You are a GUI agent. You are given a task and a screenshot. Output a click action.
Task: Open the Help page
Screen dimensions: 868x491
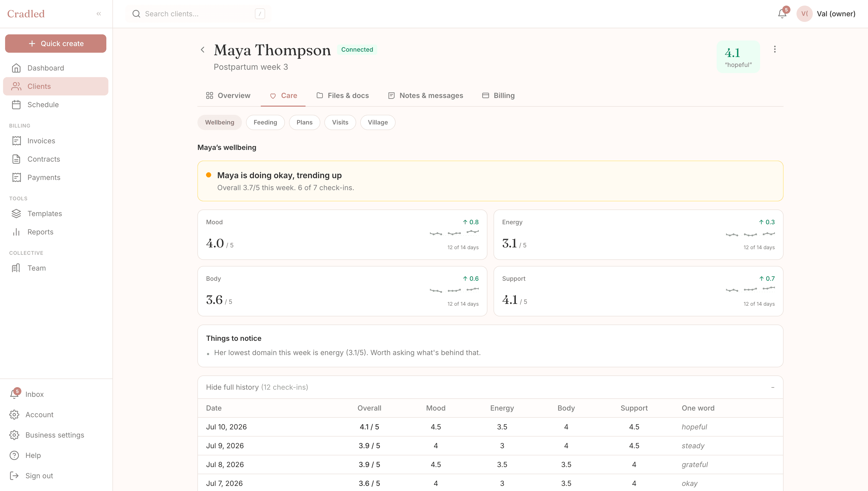tap(56, 456)
